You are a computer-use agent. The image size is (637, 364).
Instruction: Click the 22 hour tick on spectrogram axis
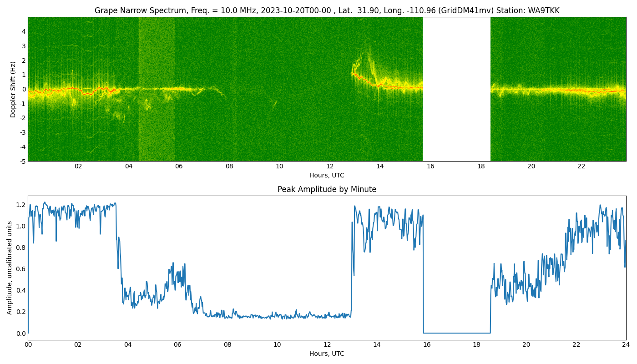pyautogui.click(x=581, y=167)
